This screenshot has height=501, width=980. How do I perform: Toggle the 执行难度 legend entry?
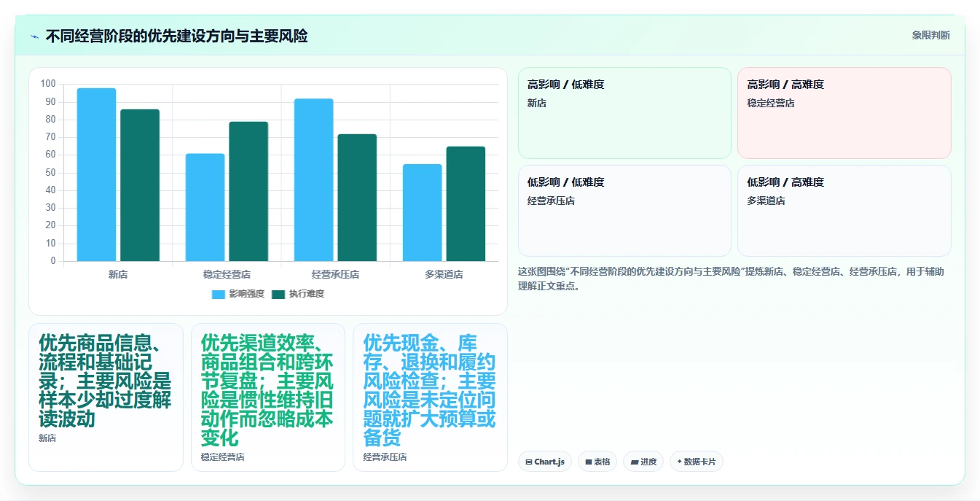(298, 294)
